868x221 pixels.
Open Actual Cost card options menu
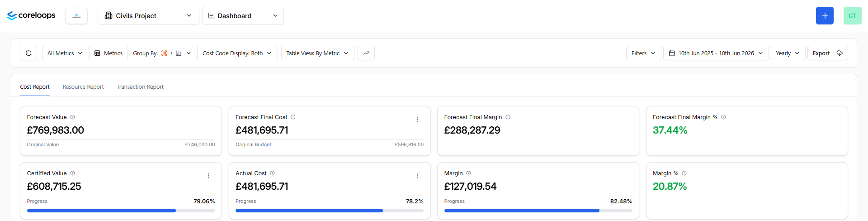[x=417, y=176]
